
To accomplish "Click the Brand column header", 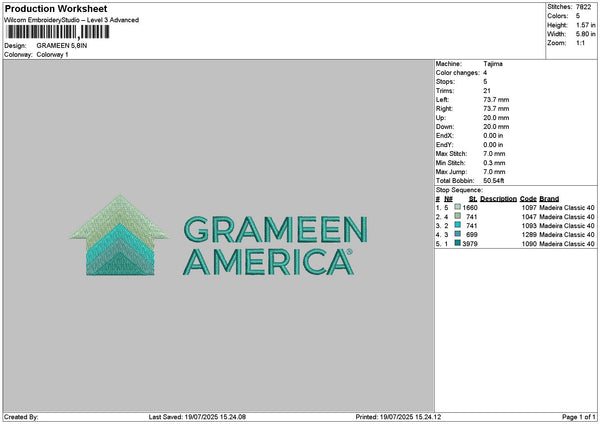I will pos(549,199).
